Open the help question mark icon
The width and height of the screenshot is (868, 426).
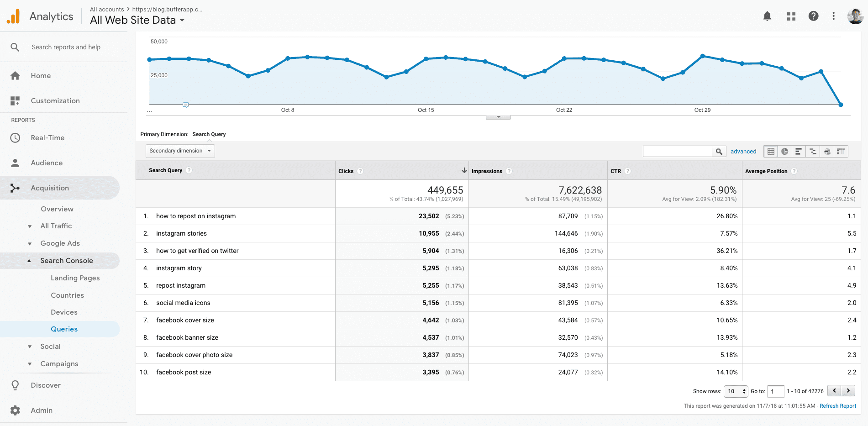pos(813,16)
